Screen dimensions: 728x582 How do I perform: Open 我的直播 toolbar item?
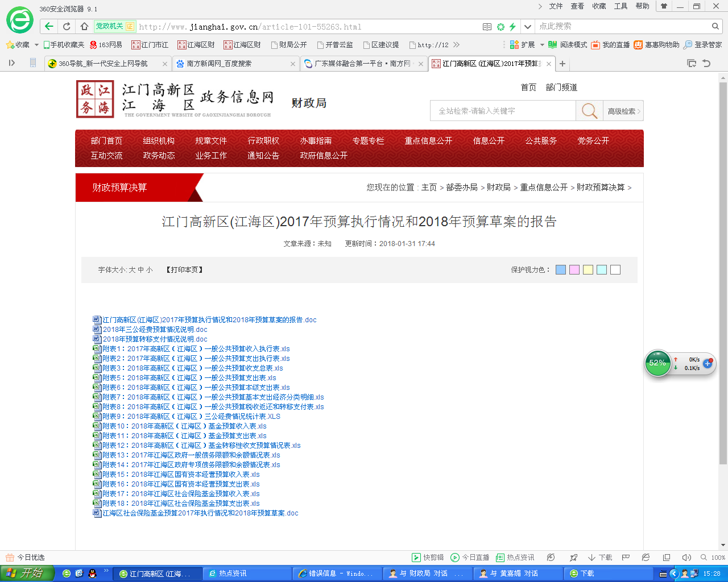coord(611,45)
